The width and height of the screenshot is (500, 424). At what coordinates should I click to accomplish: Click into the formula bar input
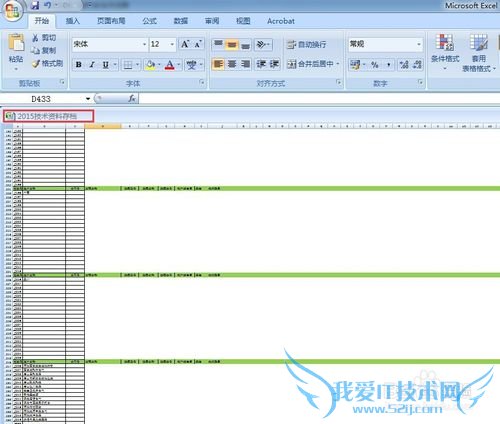pyautogui.click(x=318, y=98)
